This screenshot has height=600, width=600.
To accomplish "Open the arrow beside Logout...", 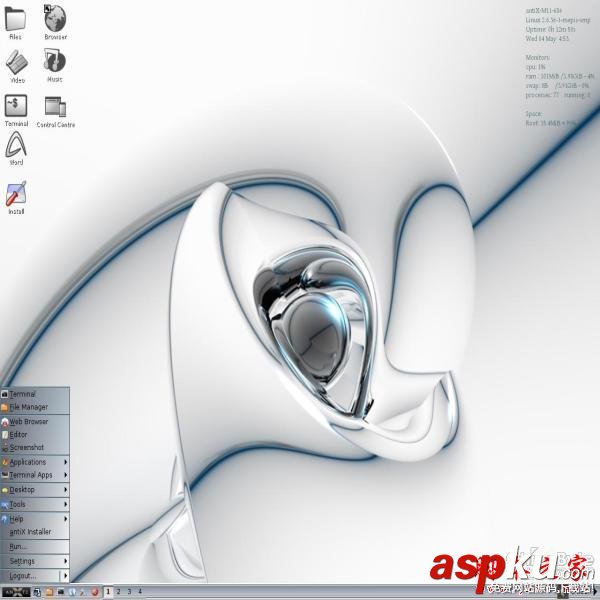I will [x=65, y=576].
